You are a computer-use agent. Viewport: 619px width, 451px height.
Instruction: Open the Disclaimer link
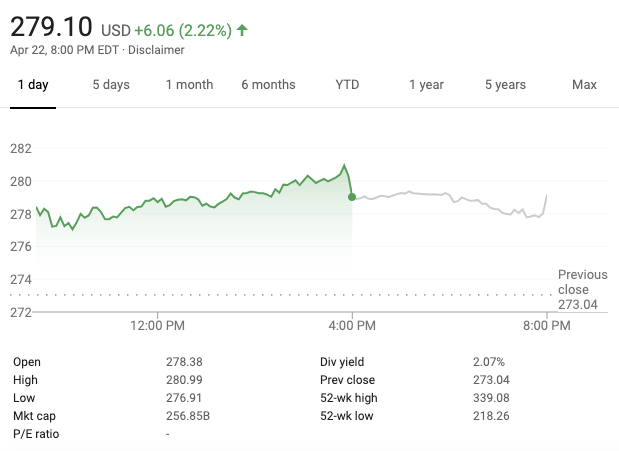click(157, 50)
